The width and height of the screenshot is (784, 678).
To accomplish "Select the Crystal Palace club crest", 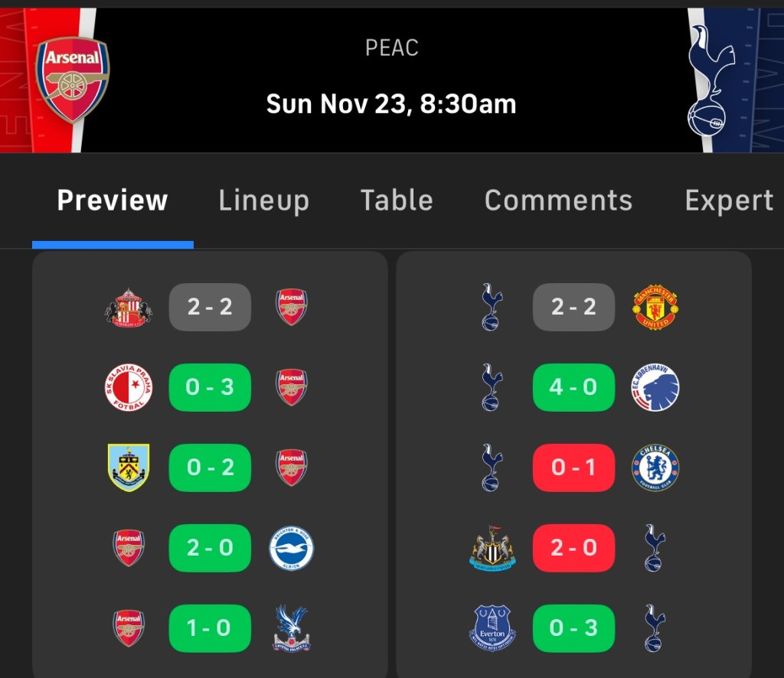I will pyautogui.click(x=291, y=629).
